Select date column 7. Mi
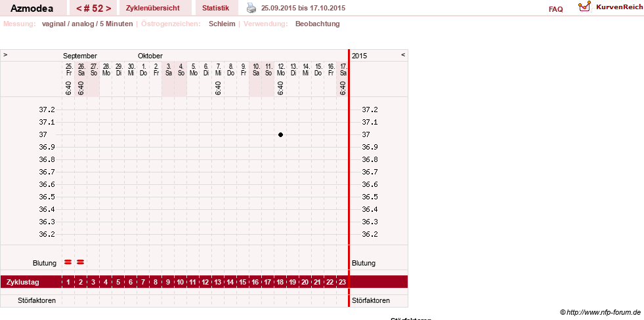 coord(218,70)
